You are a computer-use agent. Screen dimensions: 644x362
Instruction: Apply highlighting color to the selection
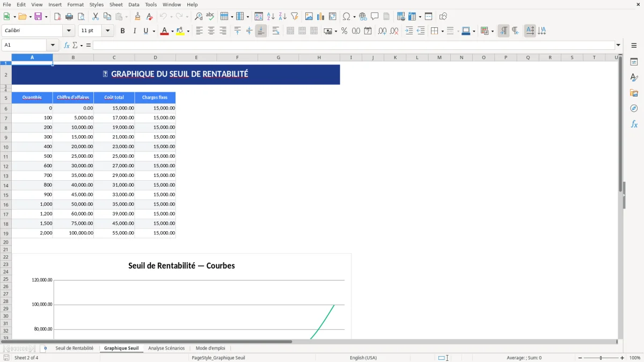tap(180, 31)
